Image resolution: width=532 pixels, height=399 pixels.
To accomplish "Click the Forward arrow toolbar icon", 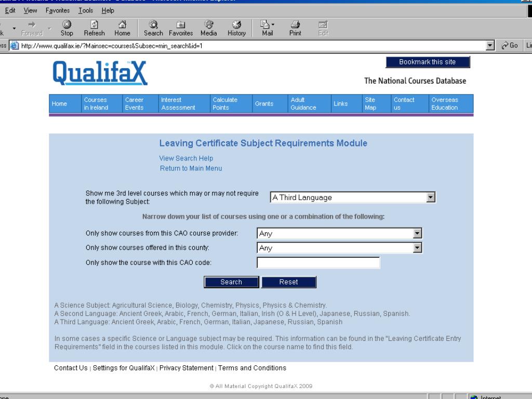I will tap(32, 28).
